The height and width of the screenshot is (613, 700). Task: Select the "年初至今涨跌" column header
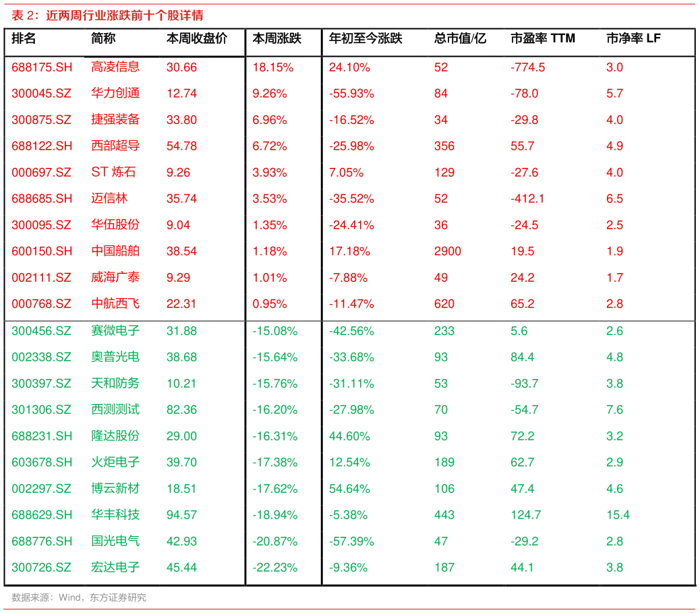366,38
